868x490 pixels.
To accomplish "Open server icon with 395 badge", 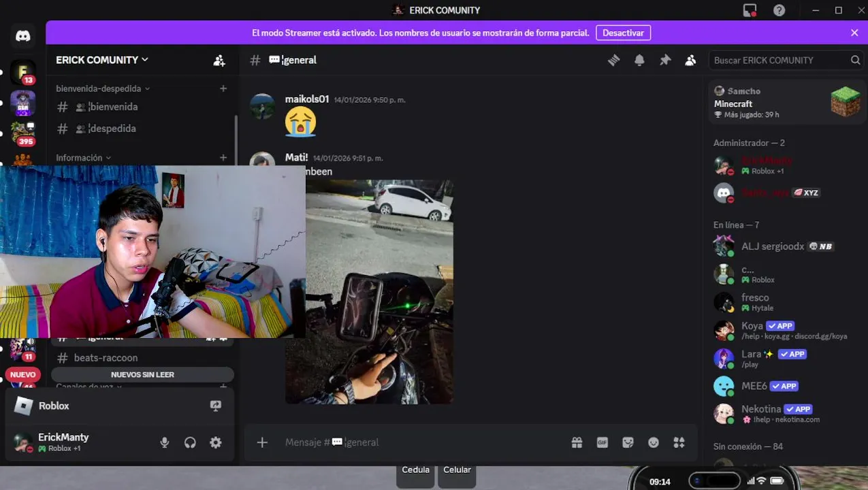I will [23, 133].
